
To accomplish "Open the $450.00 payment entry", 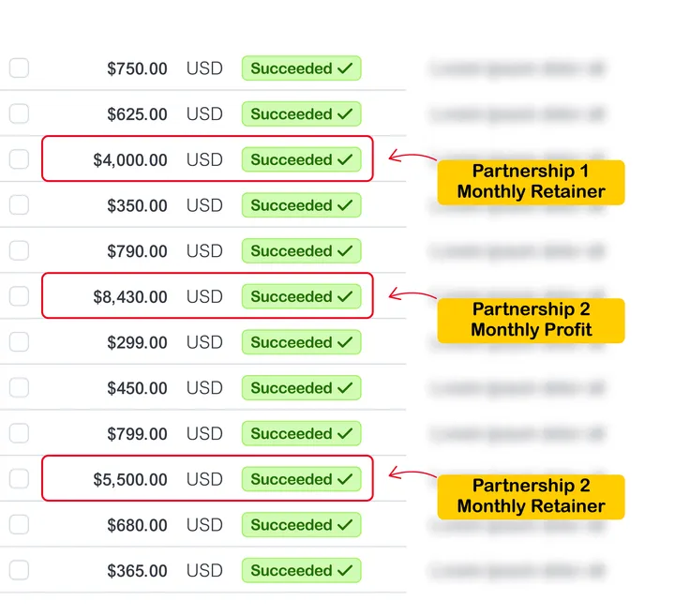I will (x=137, y=388).
